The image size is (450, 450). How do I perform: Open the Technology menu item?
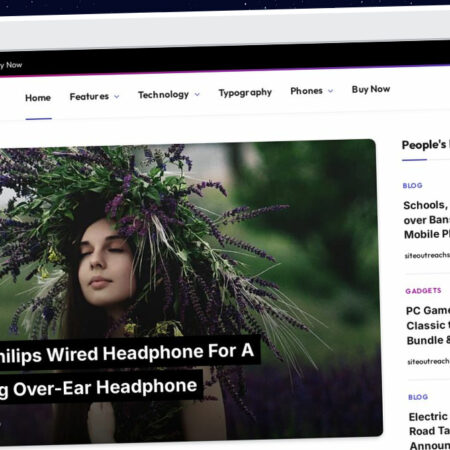point(164,95)
